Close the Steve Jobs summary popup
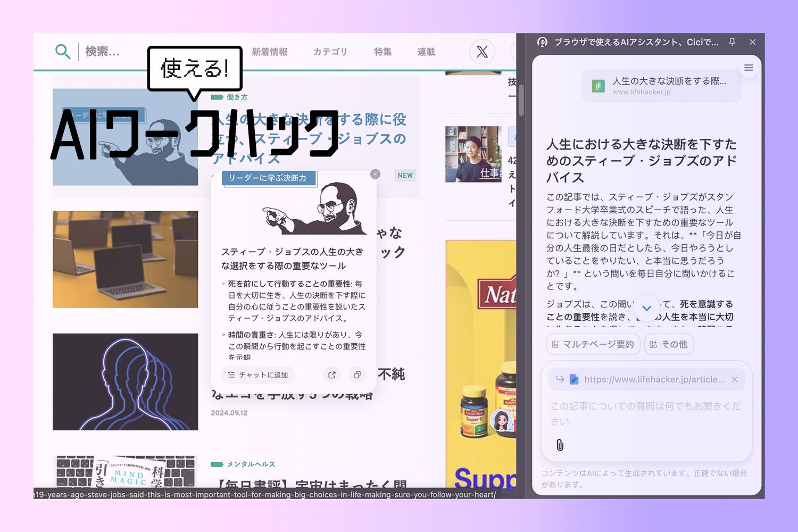This screenshot has width=798, height=532. click(375, 174)
